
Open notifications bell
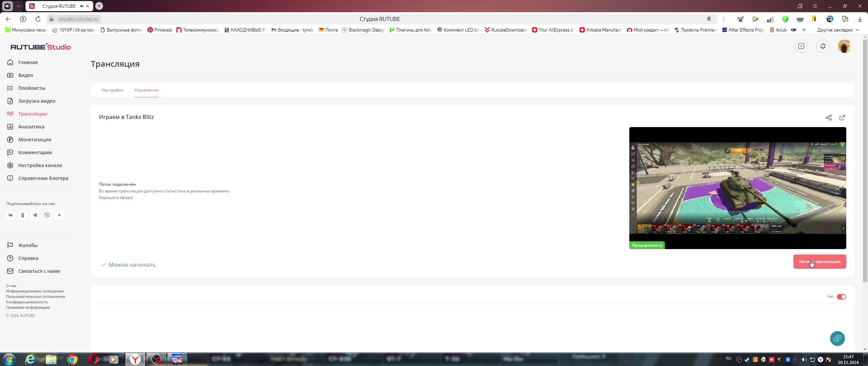pyautogui.click(x=823, y=46)
